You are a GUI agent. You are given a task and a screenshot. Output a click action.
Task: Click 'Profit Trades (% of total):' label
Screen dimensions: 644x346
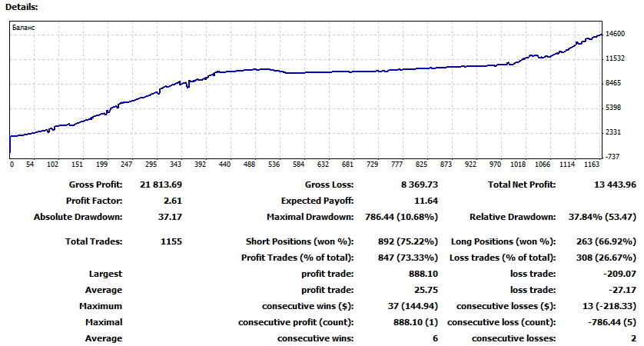(297, 258)
